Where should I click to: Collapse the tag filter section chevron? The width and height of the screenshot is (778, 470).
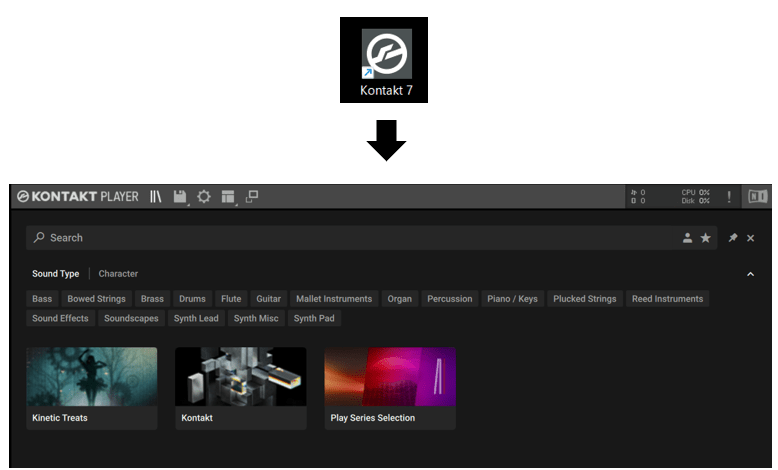click(x=751, y=274)
